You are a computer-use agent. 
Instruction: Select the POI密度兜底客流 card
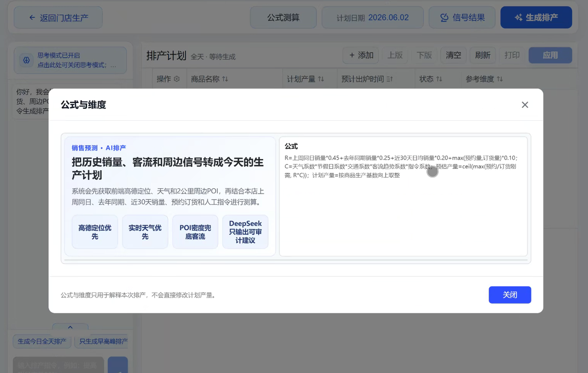195,232
